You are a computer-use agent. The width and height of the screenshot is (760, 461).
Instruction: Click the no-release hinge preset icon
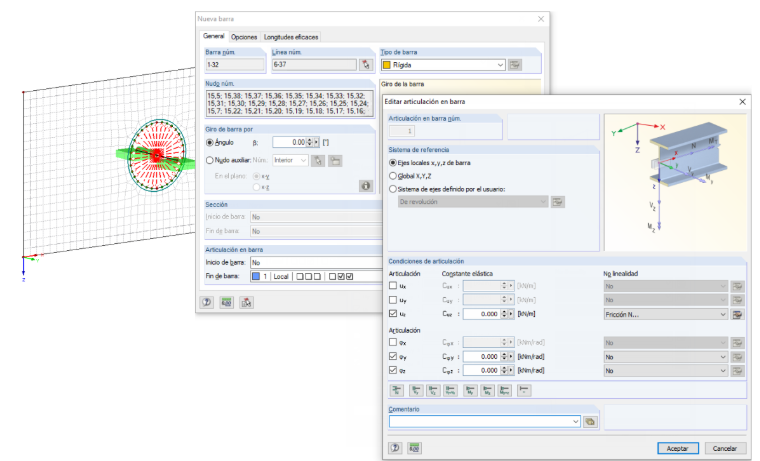[524, 390]
